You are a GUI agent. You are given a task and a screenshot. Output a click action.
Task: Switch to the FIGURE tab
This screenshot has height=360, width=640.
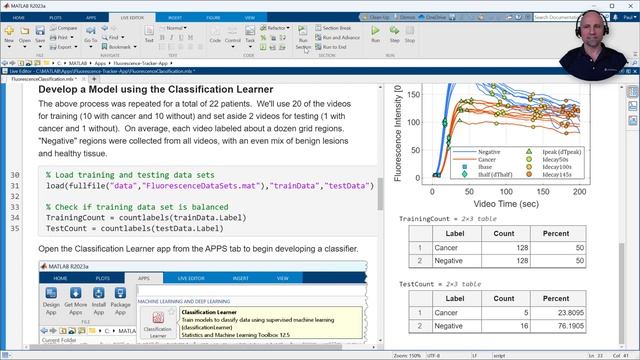click(x=213, y=18)
